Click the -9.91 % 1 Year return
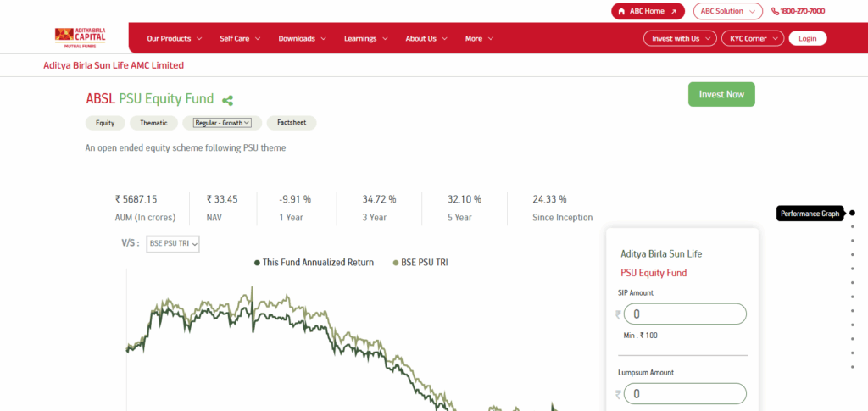This screenshot has width=868, height=411. pyautogui.click(x=295, y=199)
